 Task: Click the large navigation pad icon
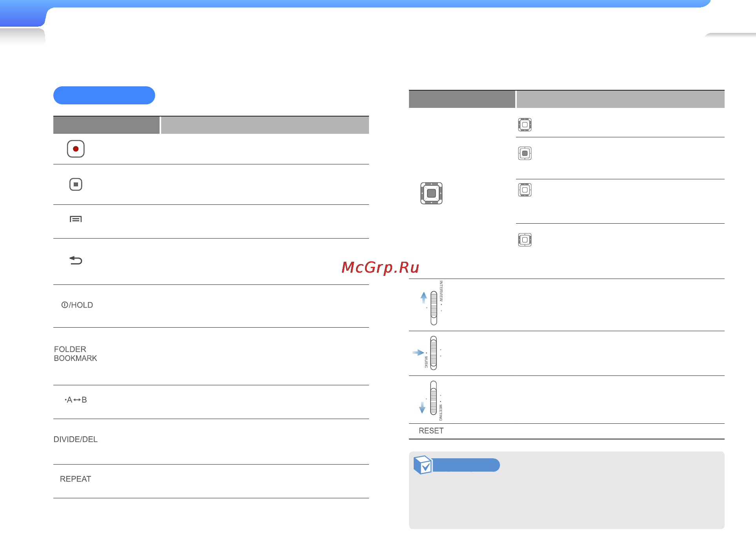pos(431,193)
